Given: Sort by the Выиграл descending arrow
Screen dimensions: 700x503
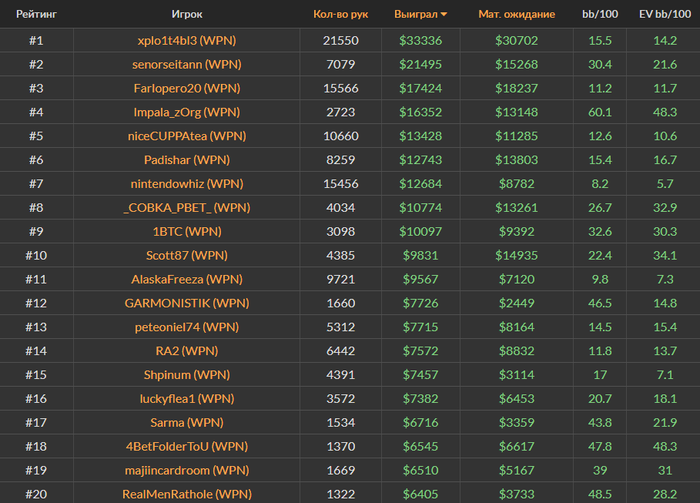Looking at the screenshot, I should point(444,15).
